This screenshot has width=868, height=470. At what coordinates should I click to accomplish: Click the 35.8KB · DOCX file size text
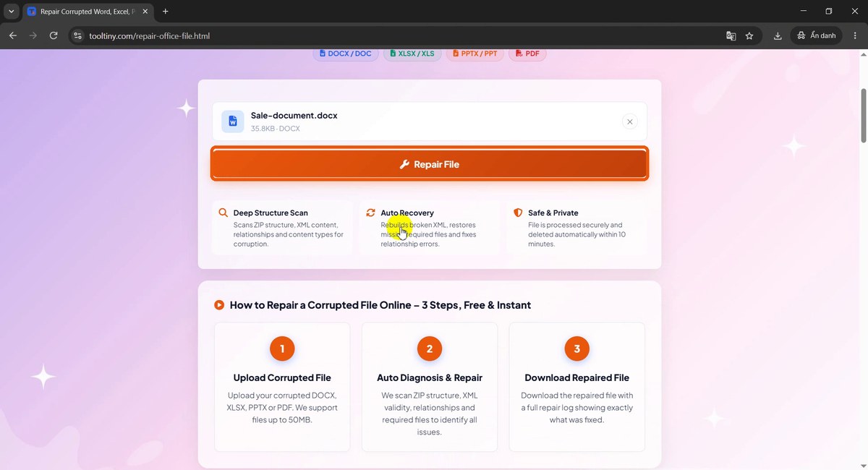pos(276,129)
